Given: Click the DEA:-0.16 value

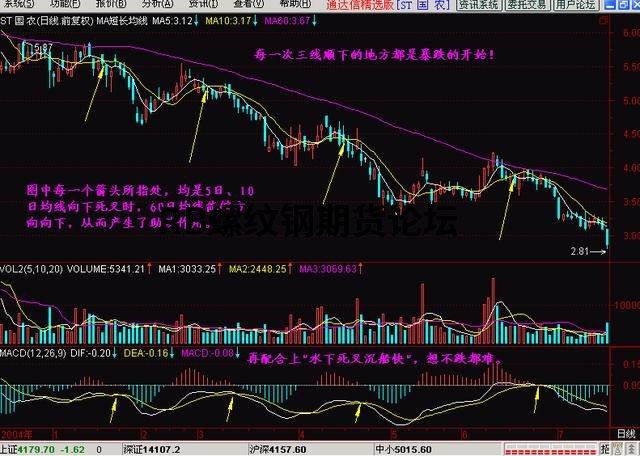Looking at the screenshot, I should click(x=146, y=353).
